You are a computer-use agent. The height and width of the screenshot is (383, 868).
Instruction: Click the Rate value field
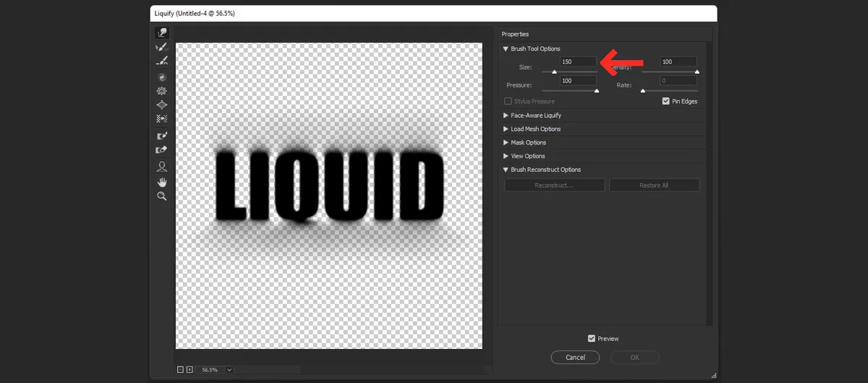678,81
